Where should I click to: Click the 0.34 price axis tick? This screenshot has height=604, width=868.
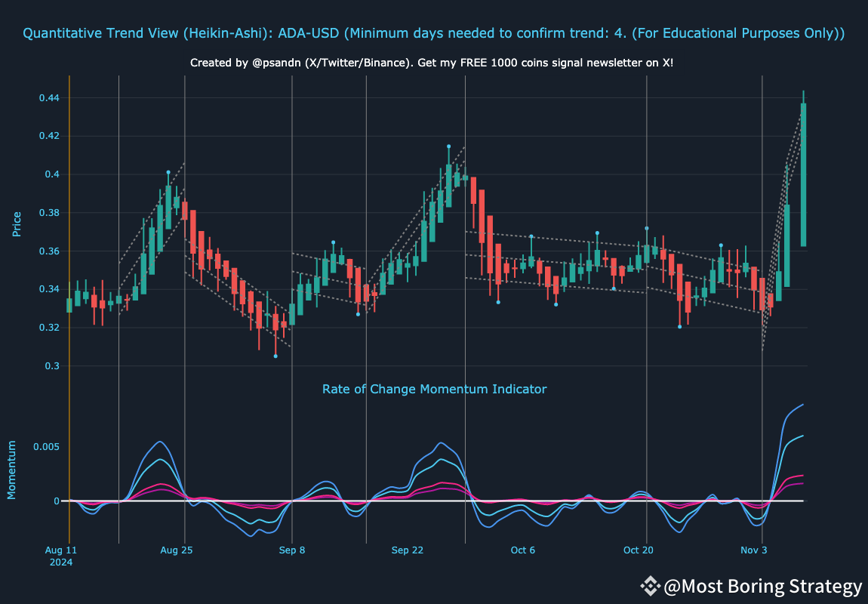pos(49,290)
